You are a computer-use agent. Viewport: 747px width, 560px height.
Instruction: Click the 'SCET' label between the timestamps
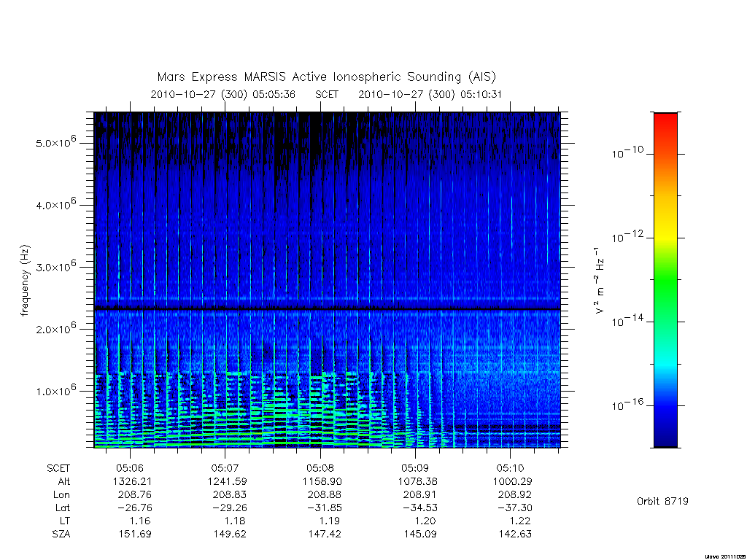click(x=327, y=94)
